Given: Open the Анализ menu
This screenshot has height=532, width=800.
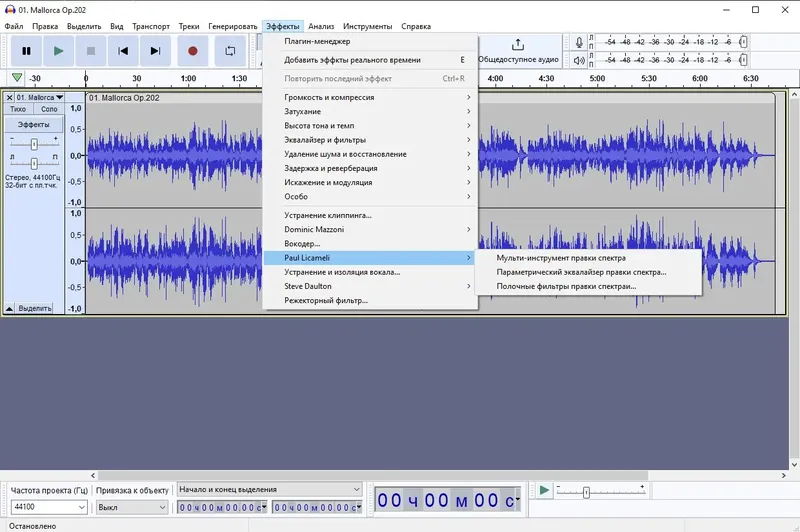Looking at the screenshot, I should pyautogui.click(x=321, y=27).
